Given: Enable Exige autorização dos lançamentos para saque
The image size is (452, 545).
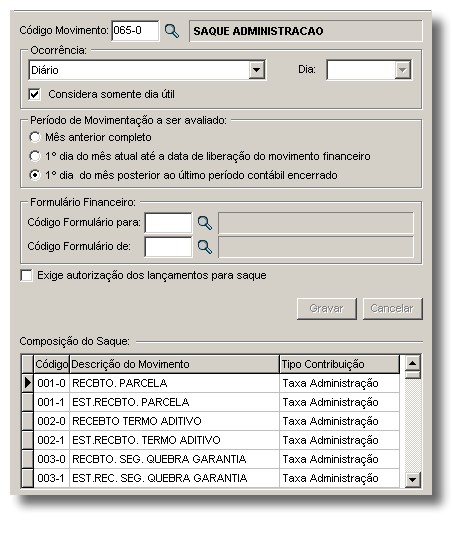Looking at the screenshot, I should 26,275.
